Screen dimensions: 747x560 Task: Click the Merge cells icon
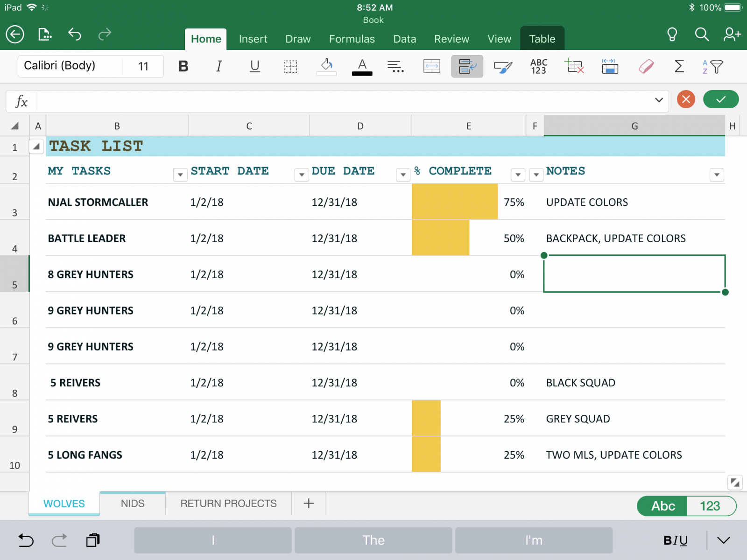(x=431, y=66)
